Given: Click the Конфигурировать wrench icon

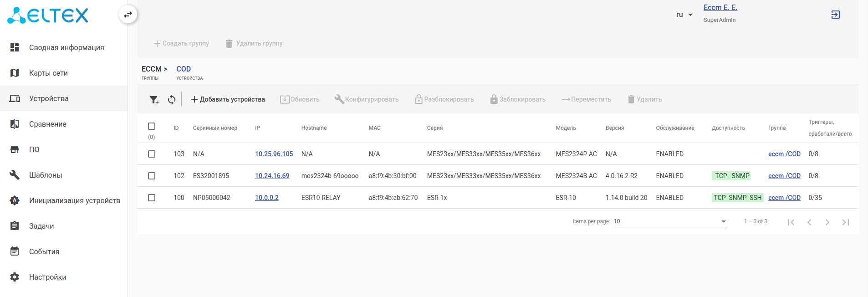Looking at the screenshot, I should click(339, 99).
